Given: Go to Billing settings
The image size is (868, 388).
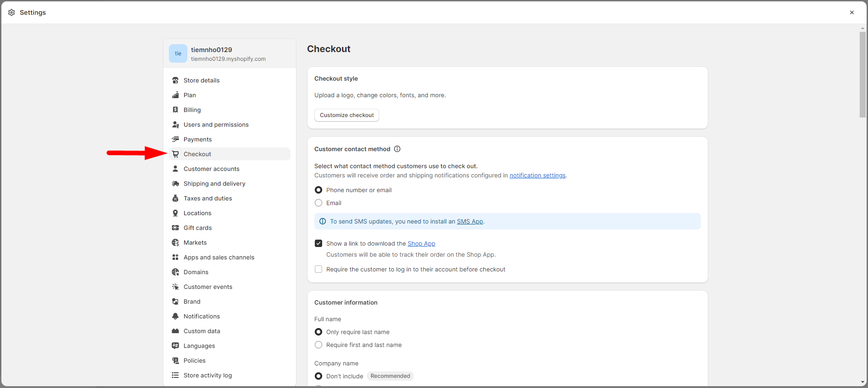Looking at the screenshot, I should pyautogui.click(x=230, y=110).
